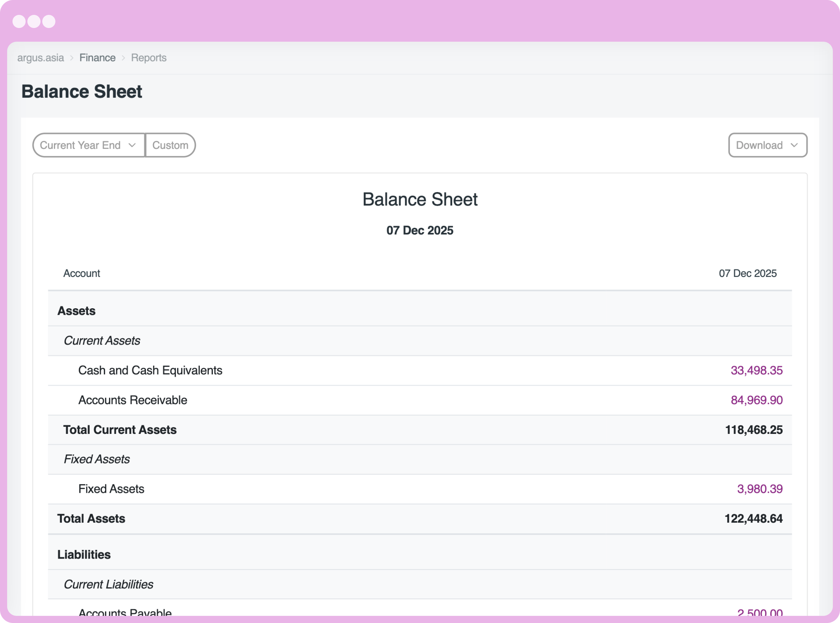
Task: Navigate to Reports via breadcrumb
Action: [149, 57]
